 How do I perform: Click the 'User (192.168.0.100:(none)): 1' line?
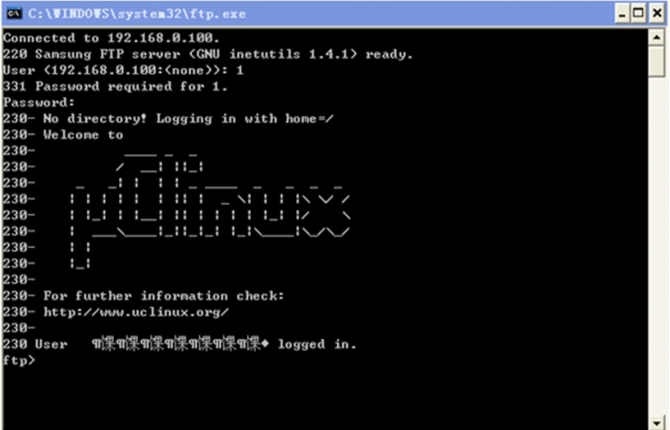[x=123, y=71]
